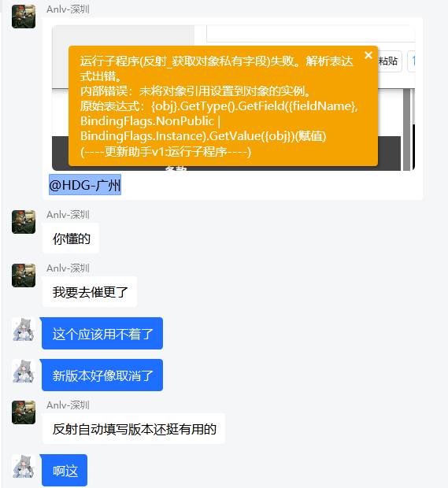The height and width of the screenshot is (488, 448).
Task: Click Anlv avatar next to 我要去催更了
Action: pos(24,275)
